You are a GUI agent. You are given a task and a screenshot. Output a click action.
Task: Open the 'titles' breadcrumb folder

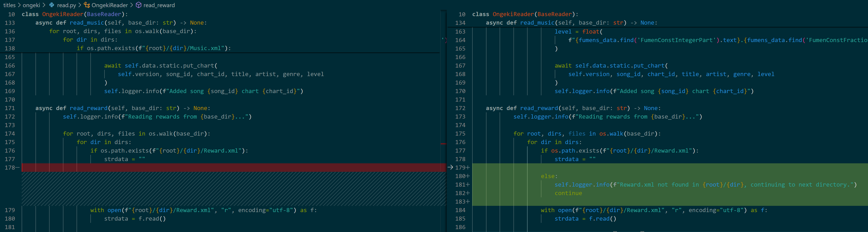[x=9, y=5]
